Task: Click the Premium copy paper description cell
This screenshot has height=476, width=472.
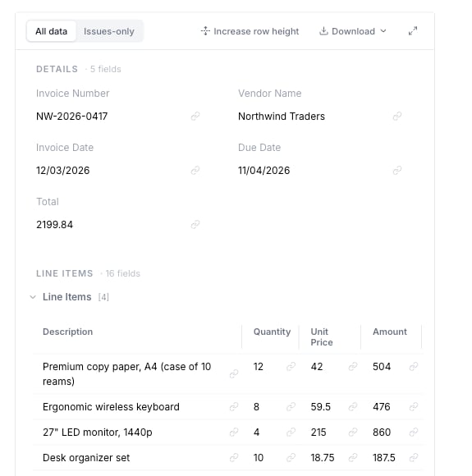Action: pos(126,373)
